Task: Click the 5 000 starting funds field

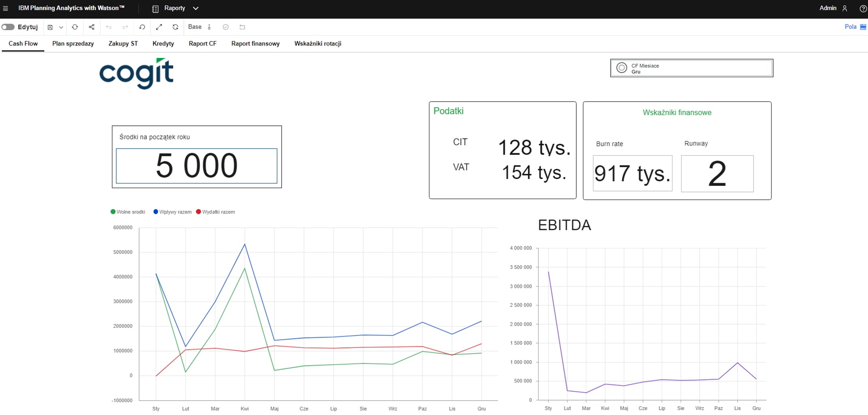Action: click(196, 166)
